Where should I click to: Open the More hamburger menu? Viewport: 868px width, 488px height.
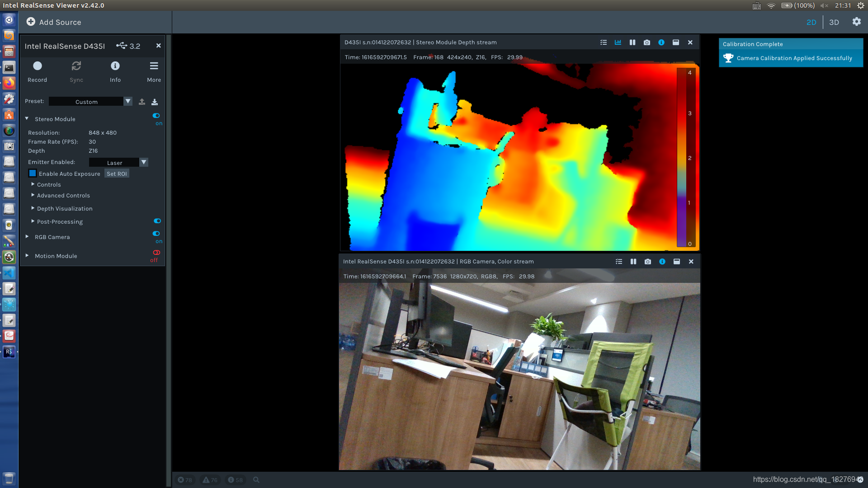point(154,66)
